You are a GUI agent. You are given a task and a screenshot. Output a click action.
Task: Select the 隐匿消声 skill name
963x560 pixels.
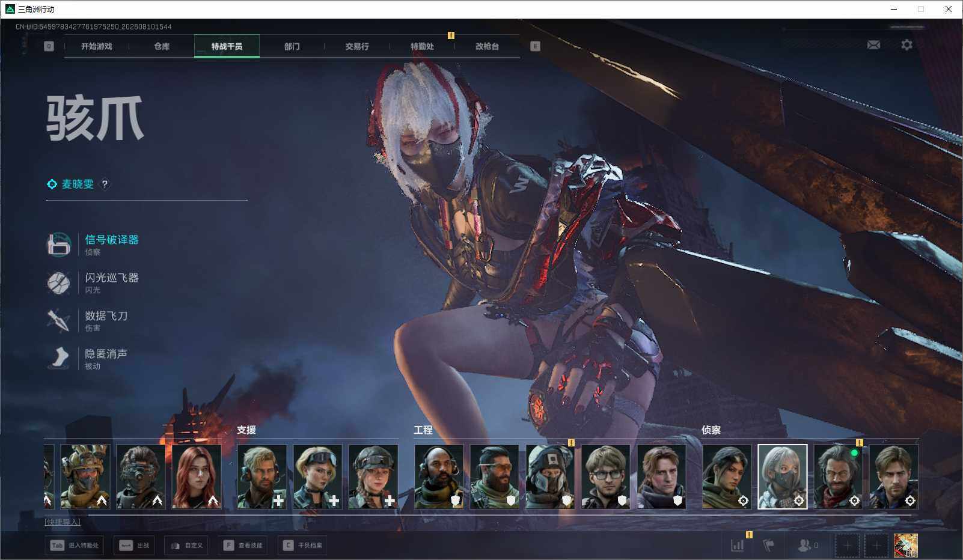pyautogui.click(x=106, y=354)
